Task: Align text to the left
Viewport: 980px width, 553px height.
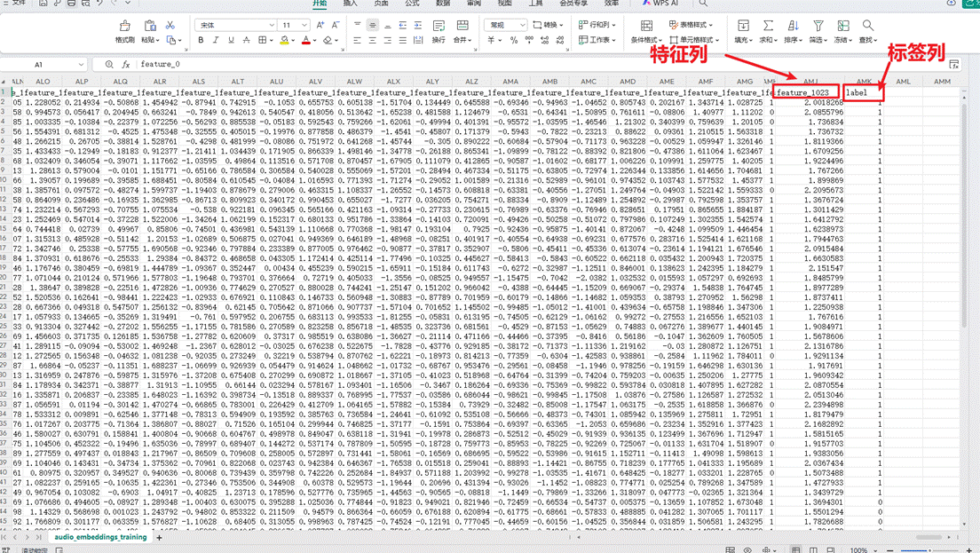Action: (x=358, y=40)
